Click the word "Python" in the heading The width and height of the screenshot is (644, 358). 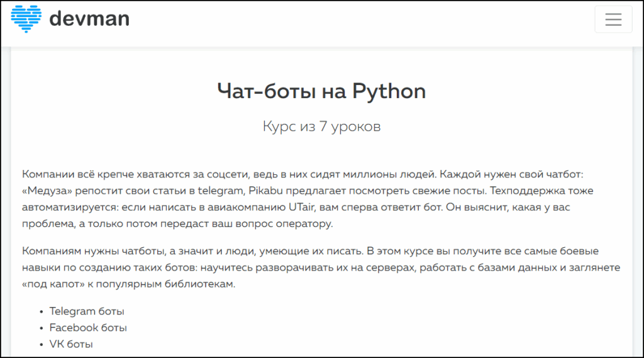(x=389, y=91)
